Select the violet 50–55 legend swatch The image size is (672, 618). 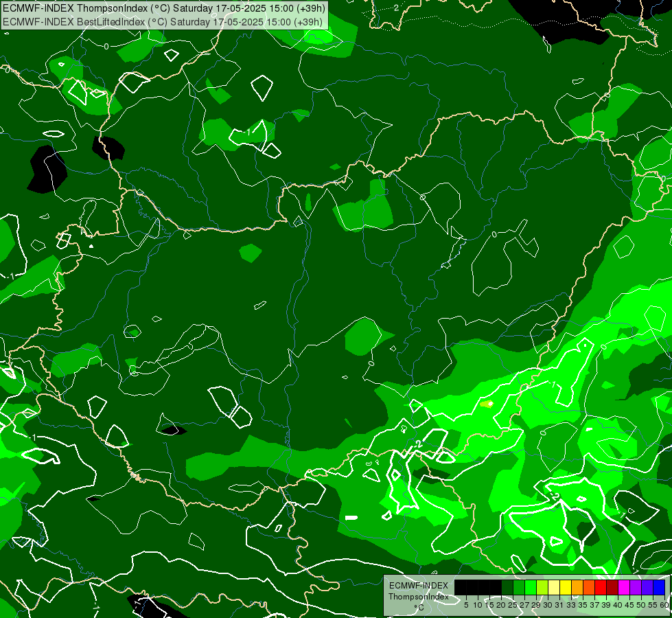click(647, 587)
